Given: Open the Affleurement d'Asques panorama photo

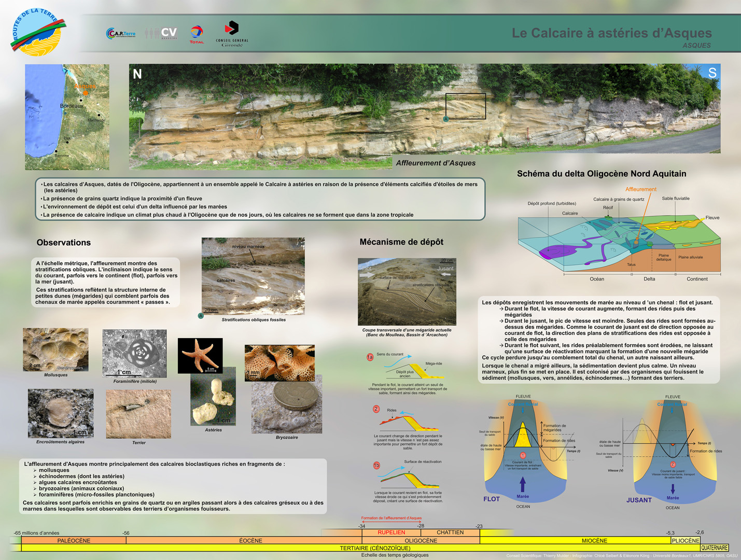Looking at the screenshot, I should coord(425,117).
